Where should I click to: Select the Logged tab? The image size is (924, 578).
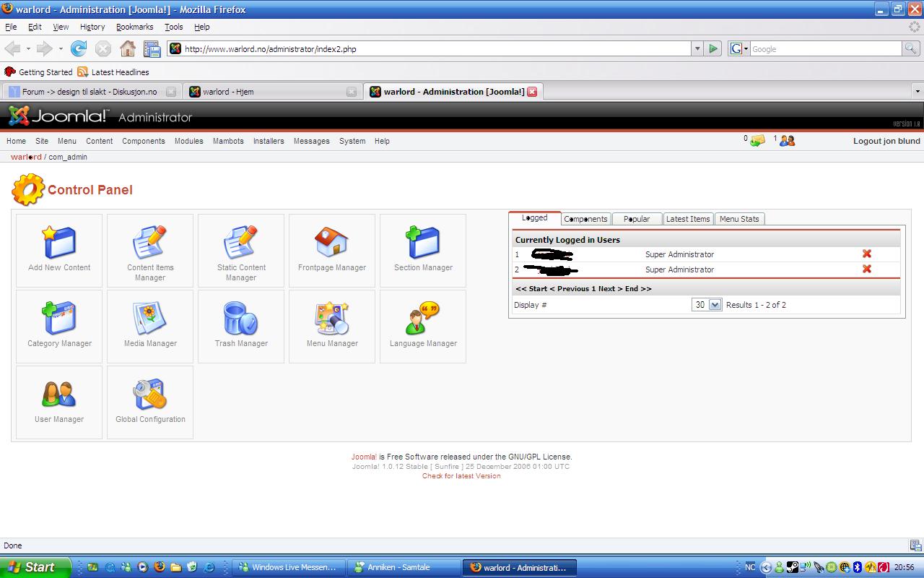pos(534,218)
